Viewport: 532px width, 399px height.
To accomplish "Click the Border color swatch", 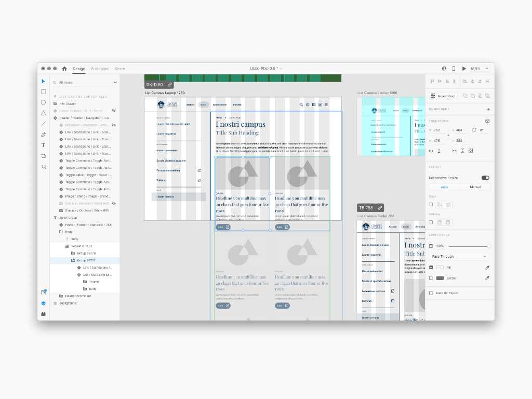I will (x=440, y=278).
